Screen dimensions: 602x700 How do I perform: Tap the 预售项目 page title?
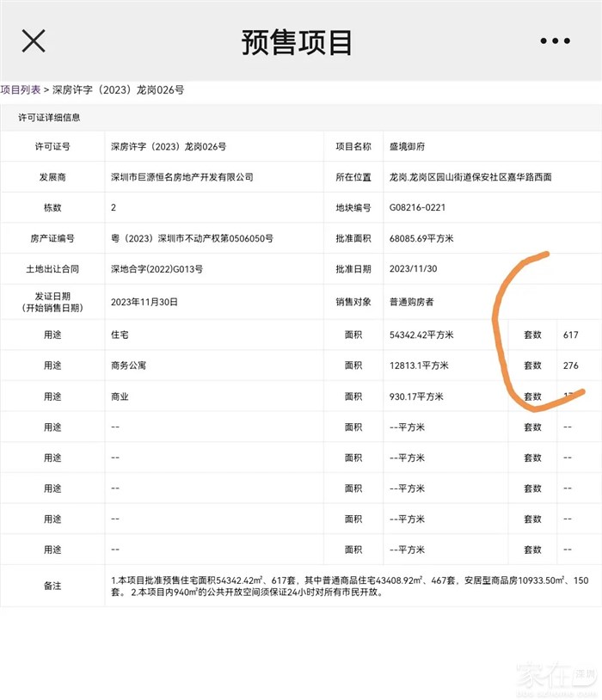[x=297, y=41]
